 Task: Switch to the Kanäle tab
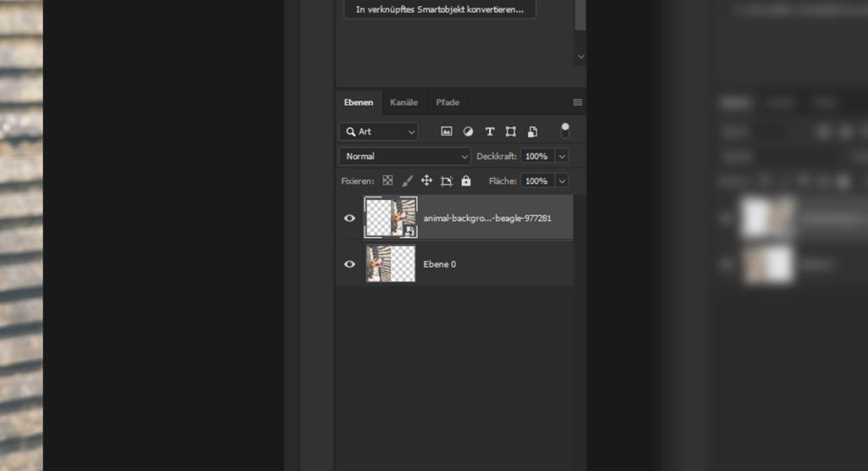pyautogui.click(x=403, y=103)
